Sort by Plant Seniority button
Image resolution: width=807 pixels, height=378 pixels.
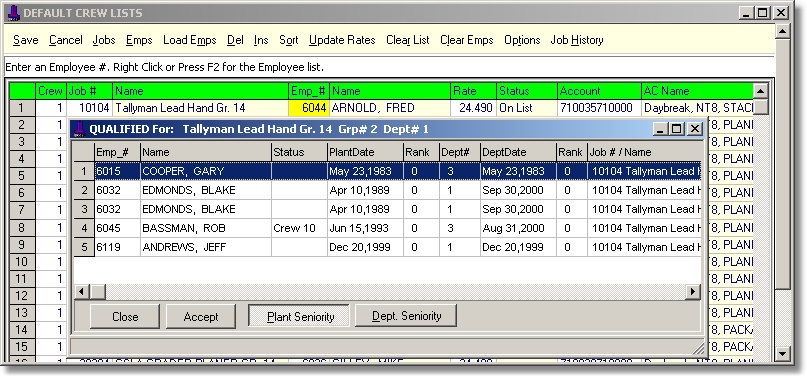pos(299,316)
